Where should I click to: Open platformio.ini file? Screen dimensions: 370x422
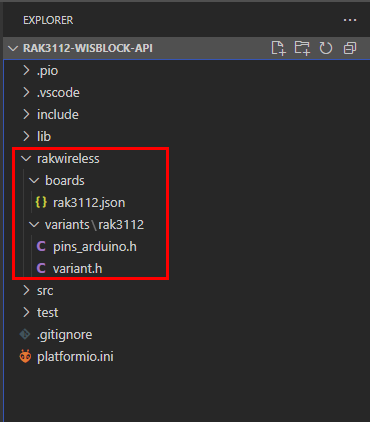[x=75, y=357]
